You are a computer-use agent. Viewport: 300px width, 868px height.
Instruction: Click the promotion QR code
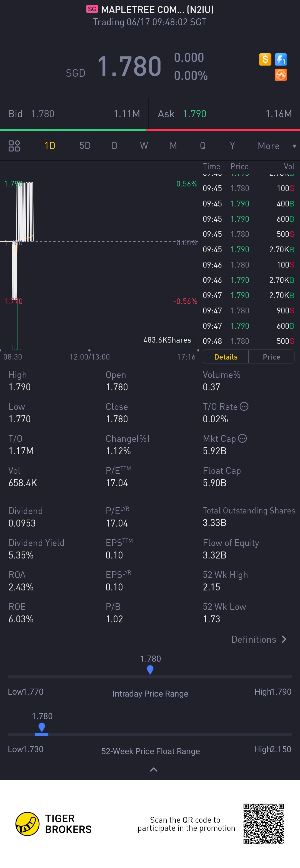264,824
